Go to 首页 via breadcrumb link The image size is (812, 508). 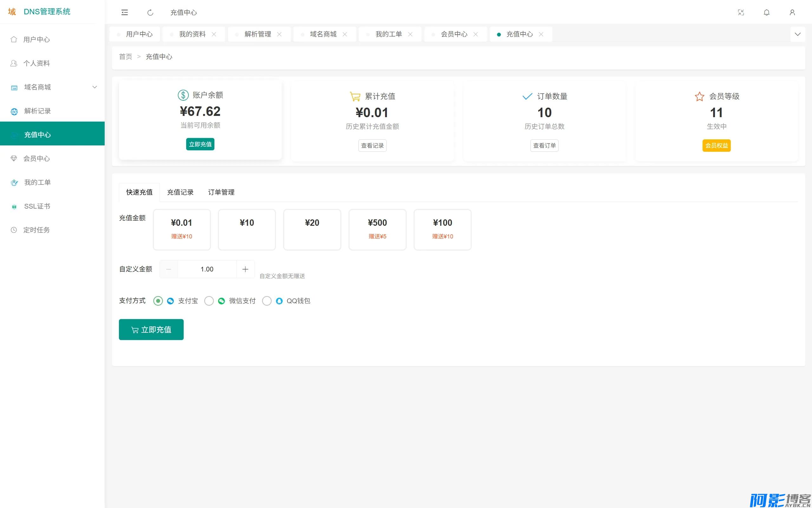click(126, 57)
